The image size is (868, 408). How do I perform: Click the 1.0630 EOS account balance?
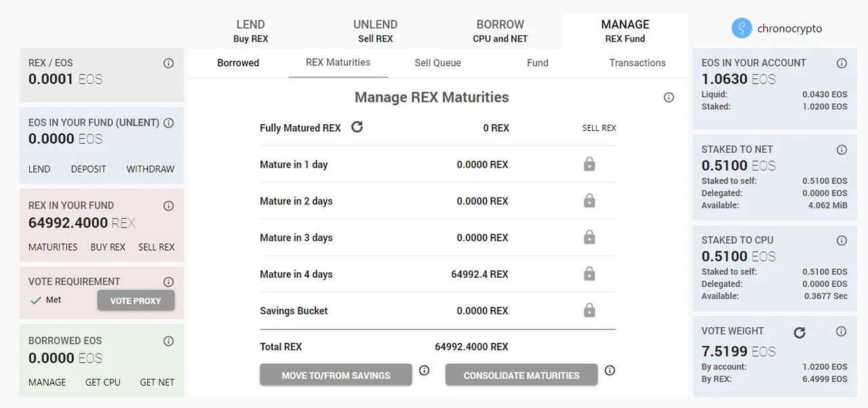tap(738, 79)
